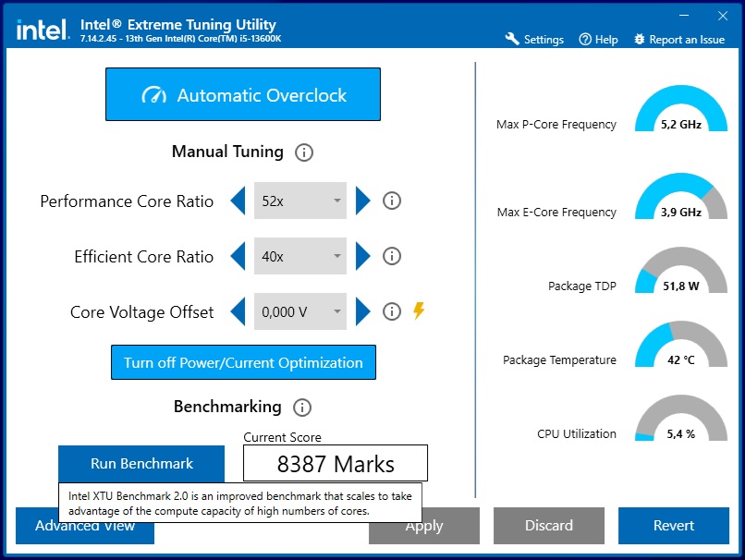This screenshot has width=745, height=560.
Task: Click the Package Temperature gauge
Action: click(x=681, y=344)
